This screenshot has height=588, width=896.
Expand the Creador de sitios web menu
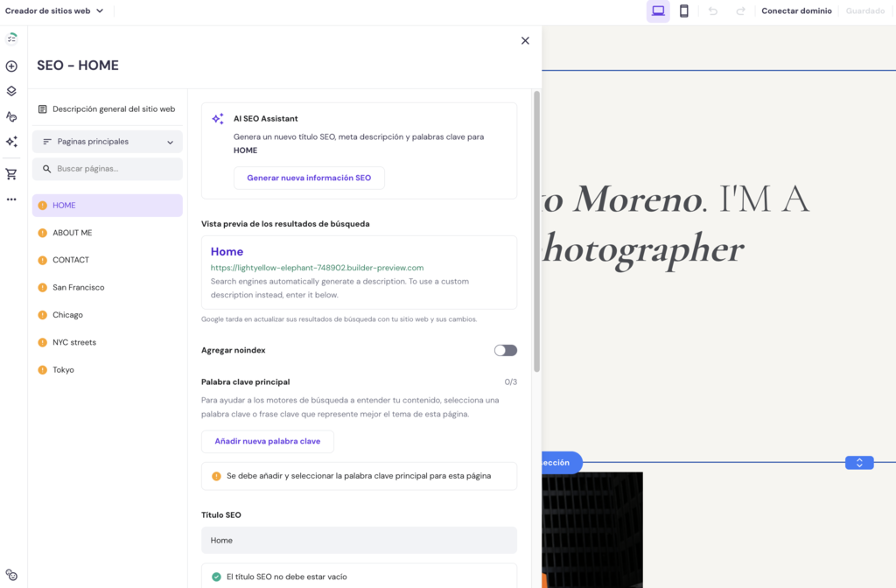tap(55, 11)
